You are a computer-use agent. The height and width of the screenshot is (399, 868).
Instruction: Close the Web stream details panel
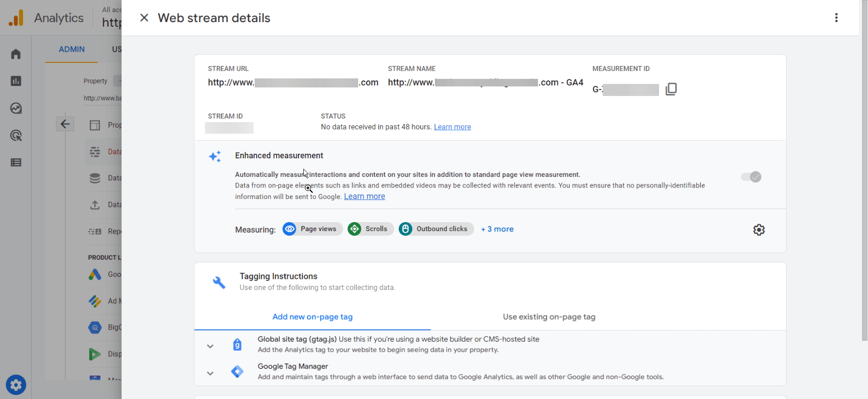144,18
